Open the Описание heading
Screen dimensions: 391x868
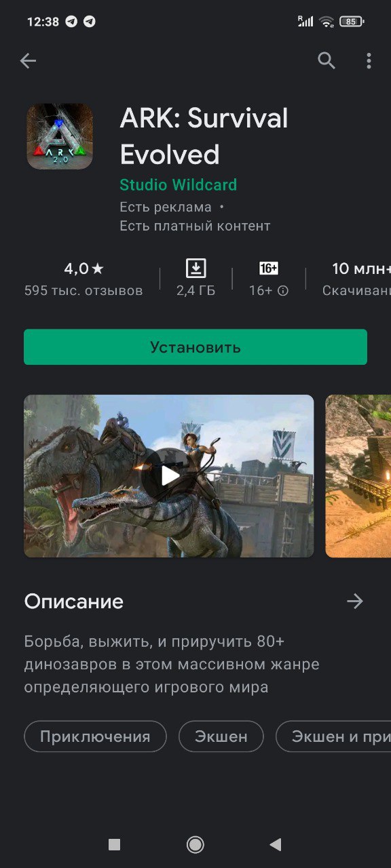(74, 601)
